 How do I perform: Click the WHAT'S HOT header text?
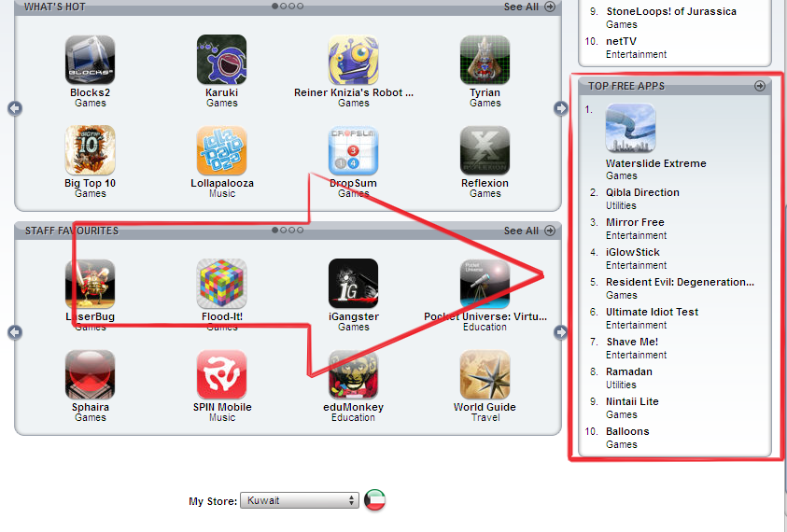pos(55,7)
